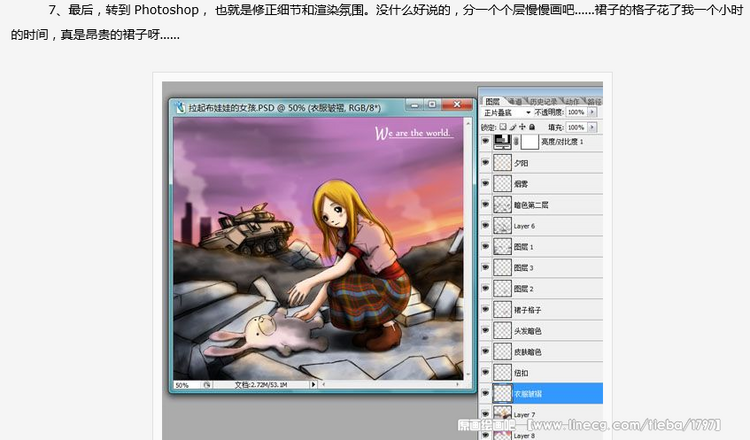750x440 pixels.
Task: Click the 衣服皱褶 layer thumbnail
Action: pyautogui.click(x=502, y=394)
